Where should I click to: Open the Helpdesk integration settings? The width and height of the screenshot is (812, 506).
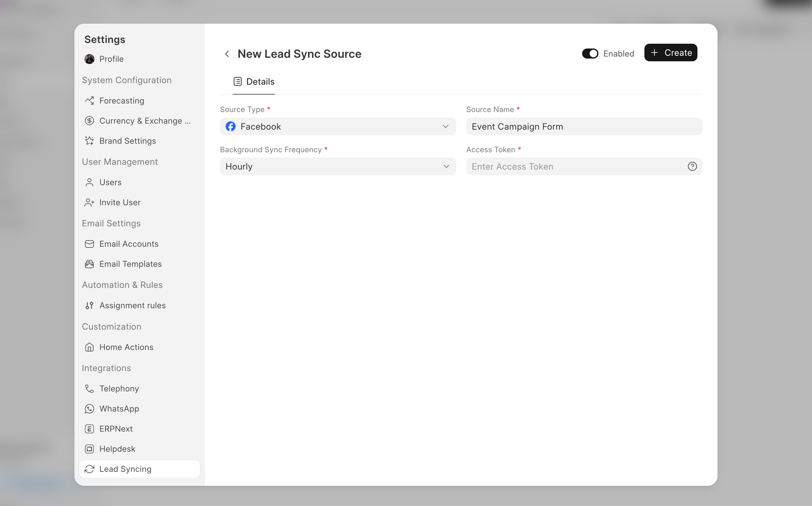(117, 449)
